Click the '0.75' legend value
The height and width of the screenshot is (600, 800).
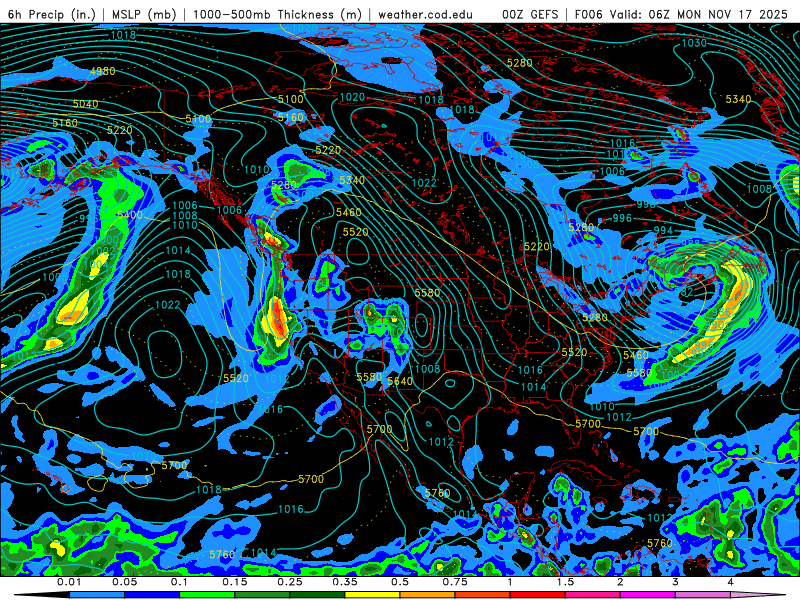click(455, 582)
